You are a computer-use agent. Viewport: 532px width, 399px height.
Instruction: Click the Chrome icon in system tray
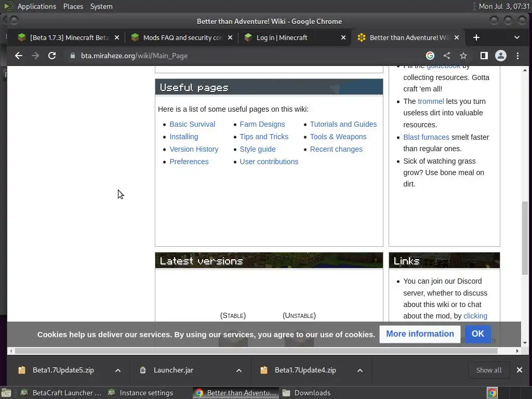click(492, 393)
